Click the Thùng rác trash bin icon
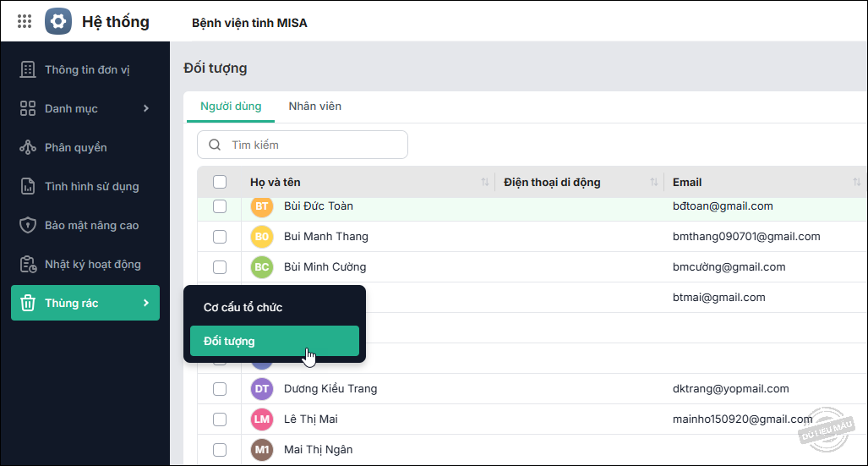The width and height of the screenshot is (868, 466). pyautogui.click(x=28, y=303)
